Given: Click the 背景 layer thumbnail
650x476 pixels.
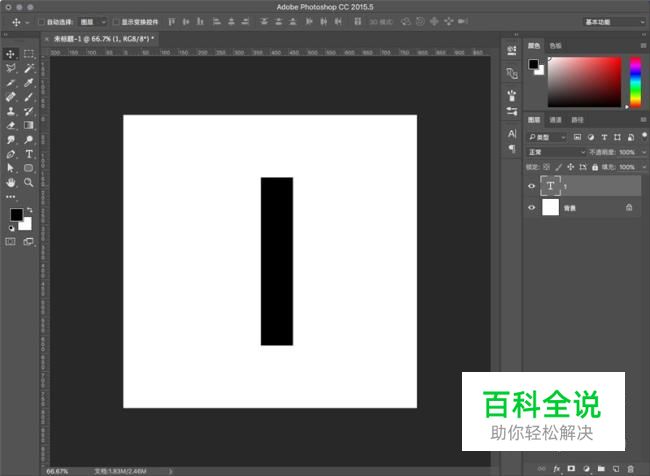Looking at the screenshot, I should click(x=551, y=208).
